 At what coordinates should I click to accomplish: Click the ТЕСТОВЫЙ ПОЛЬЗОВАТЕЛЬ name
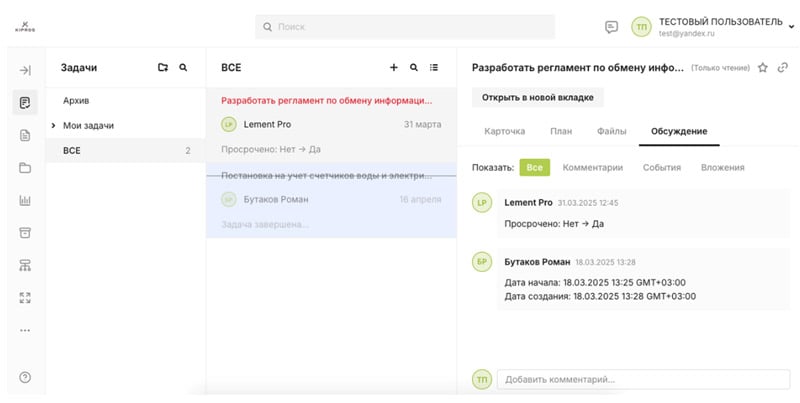pyautogui.click(x=720, y=22)
